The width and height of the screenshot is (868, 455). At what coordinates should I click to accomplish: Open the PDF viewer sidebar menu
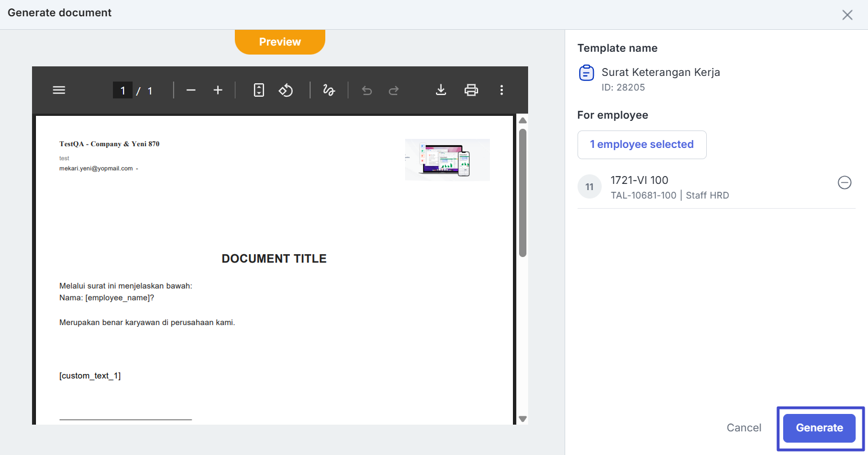coord(59,90)
